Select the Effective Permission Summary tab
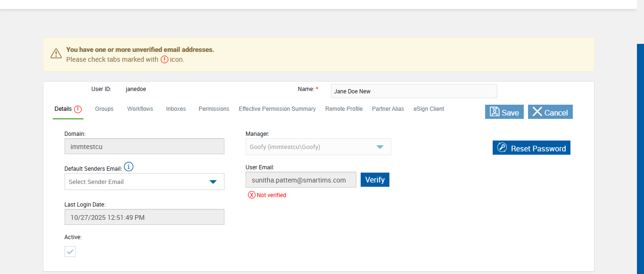Image resolution: width=644 pixels, height=274 pixels. coord(277,109)
